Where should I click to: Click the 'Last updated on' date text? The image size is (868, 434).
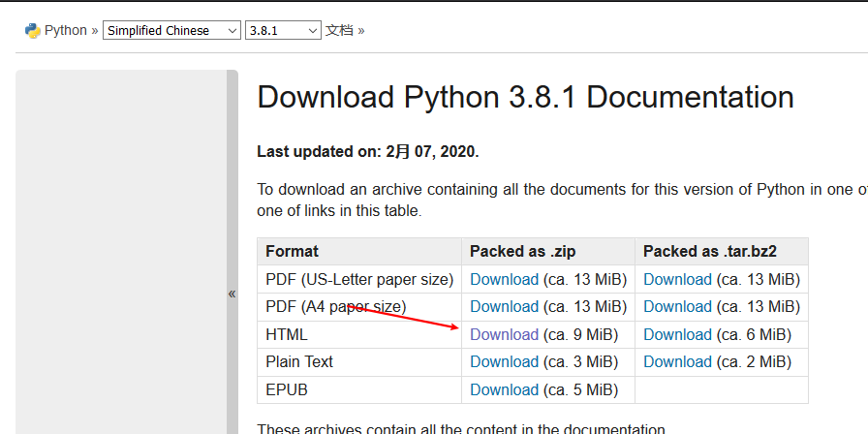pyautogui.click(x=368, y=152)
